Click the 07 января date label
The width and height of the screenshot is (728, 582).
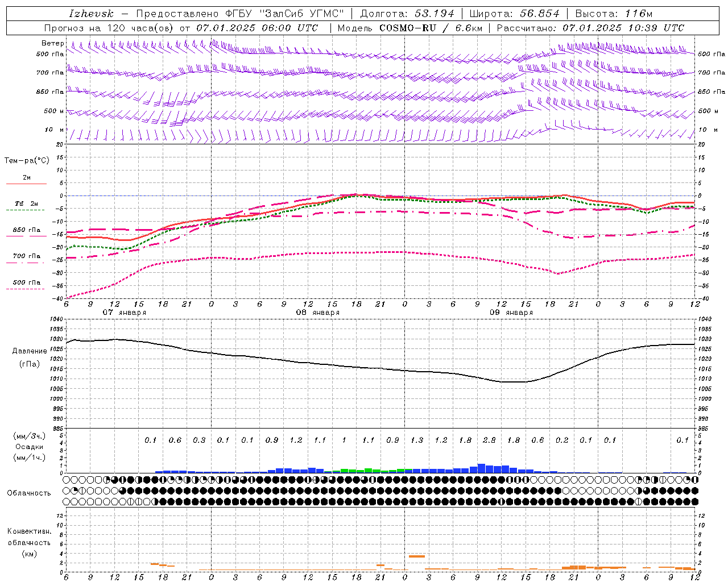tap(124, 313)
